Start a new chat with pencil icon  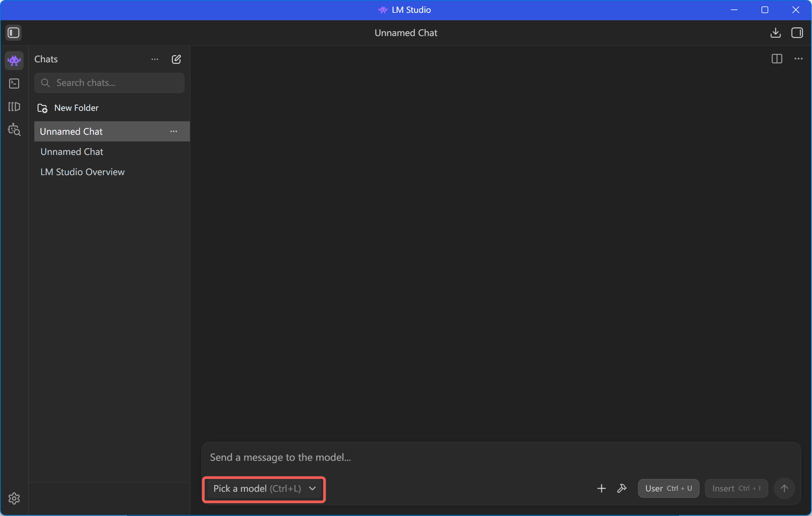176,59
